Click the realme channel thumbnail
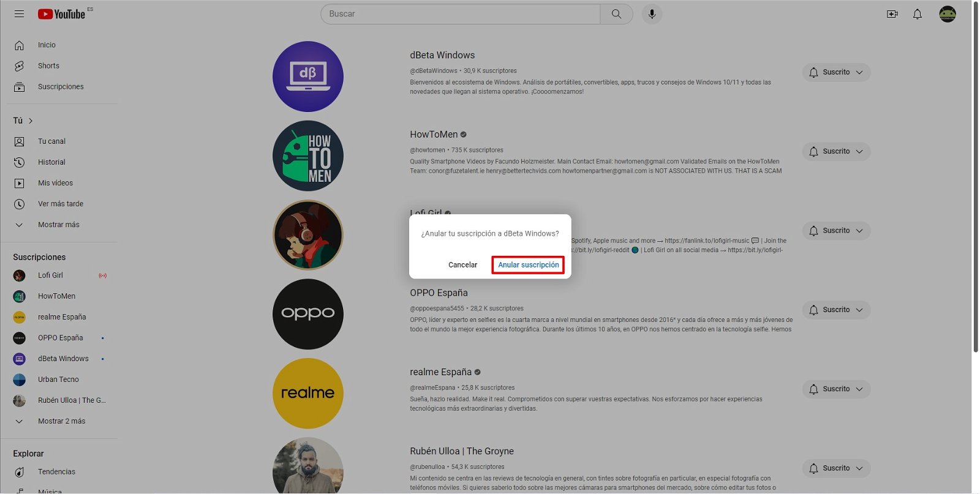 coord(308,394)
